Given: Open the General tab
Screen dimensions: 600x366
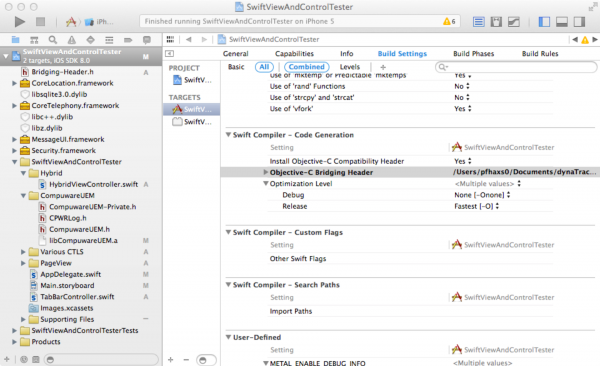Looking at the screenshot, I should [235, 54].
